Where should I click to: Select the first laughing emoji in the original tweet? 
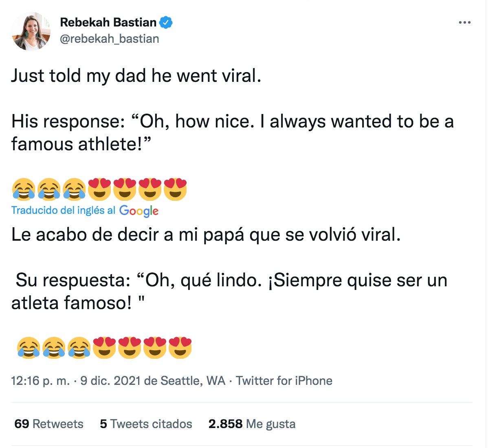tap(24, 188)
